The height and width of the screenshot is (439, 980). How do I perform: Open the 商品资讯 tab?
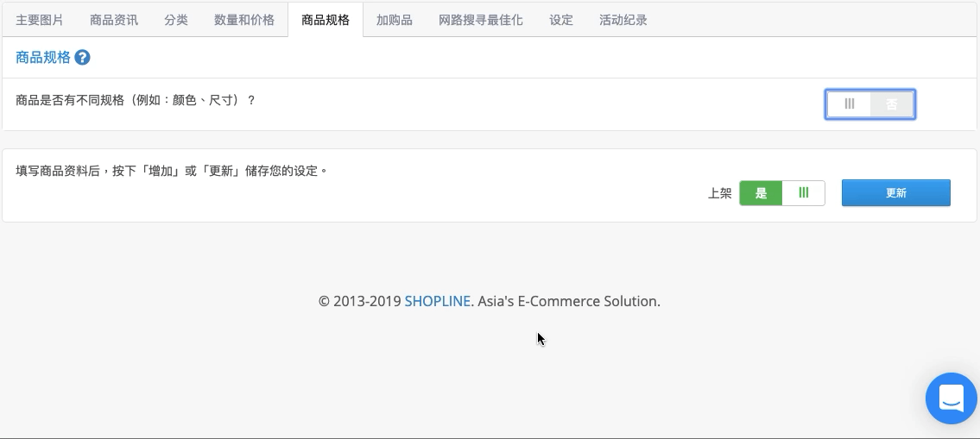[x=114, y=20]
